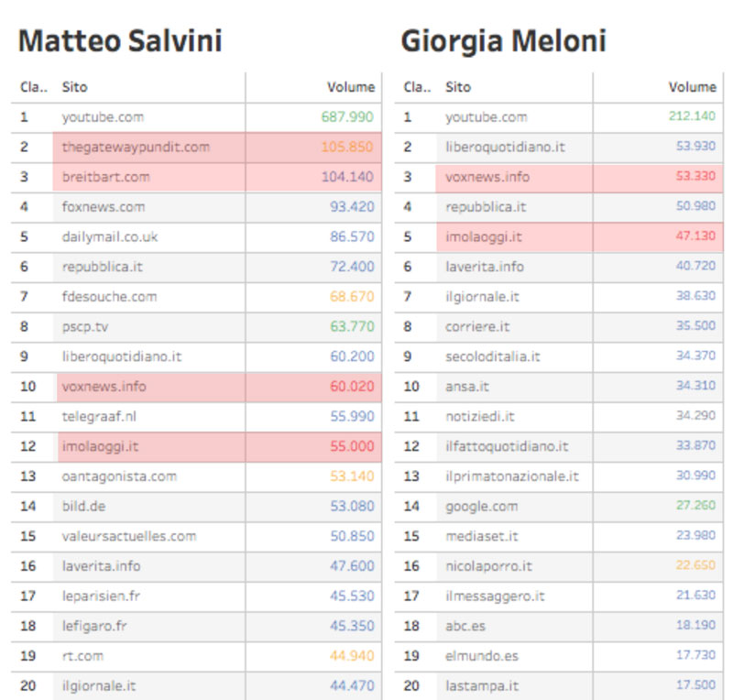This screenshot has width=733, height=700.
Task: Select the 212.140 volume value
Action: pyautogui.click(x=692, y=117)
